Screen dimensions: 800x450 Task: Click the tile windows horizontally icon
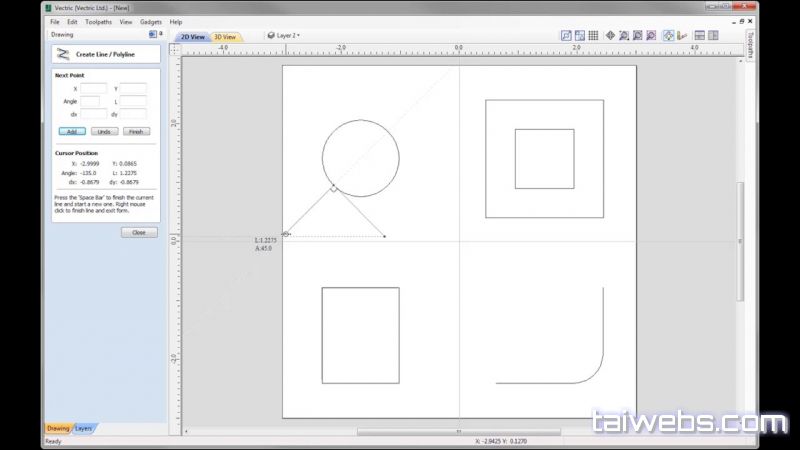700,36
